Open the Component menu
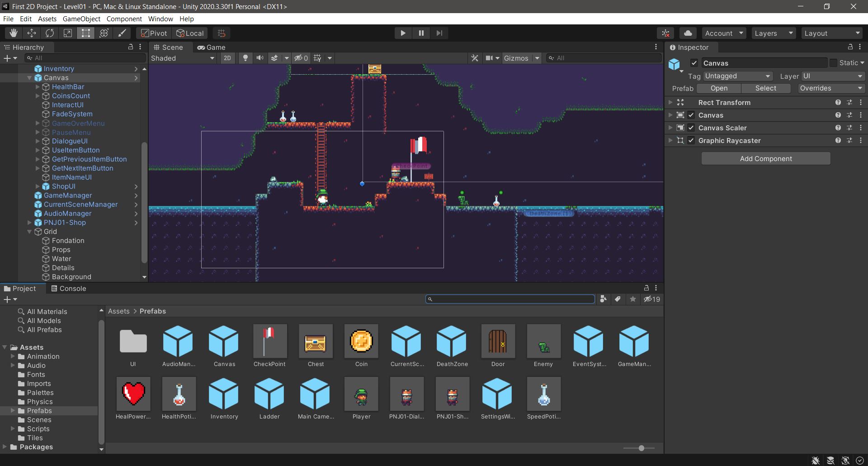Screen dimensions: 868x466 [x=124, y=19]
